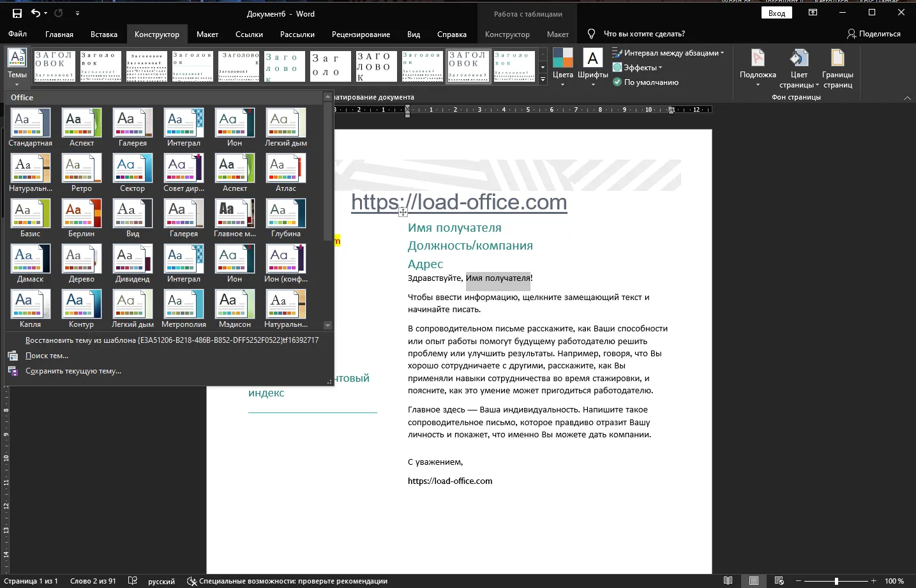916x588 pixels.
Task: Open Макет tab under Работа с таблицами
Action: tap(557, 34)
